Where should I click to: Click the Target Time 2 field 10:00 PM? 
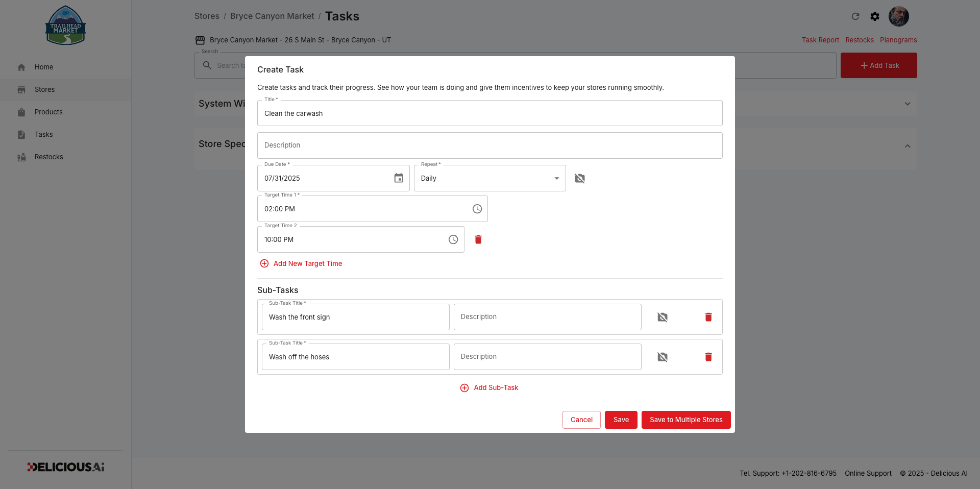(361, 239)
